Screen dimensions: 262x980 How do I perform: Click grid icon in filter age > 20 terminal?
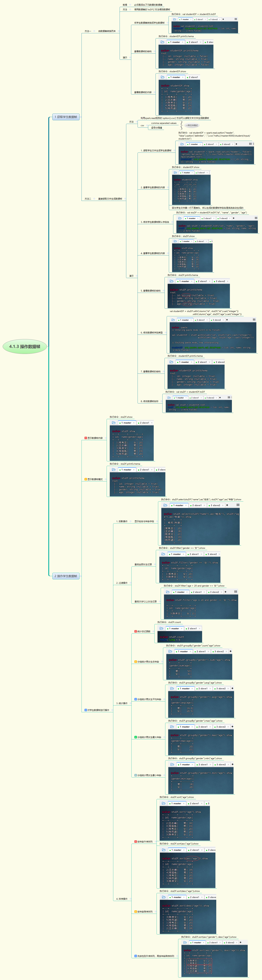[235, 592]
